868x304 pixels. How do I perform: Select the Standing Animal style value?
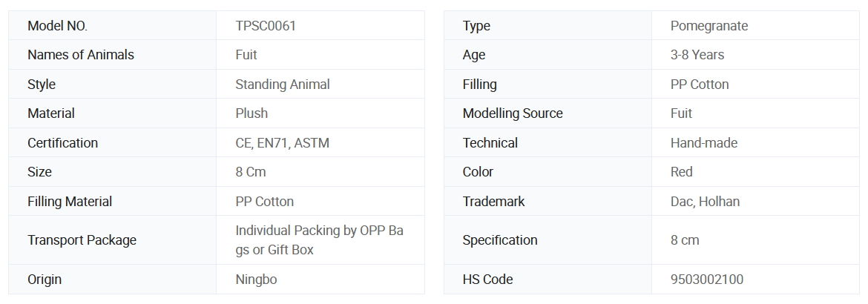[x=282, y=85]
